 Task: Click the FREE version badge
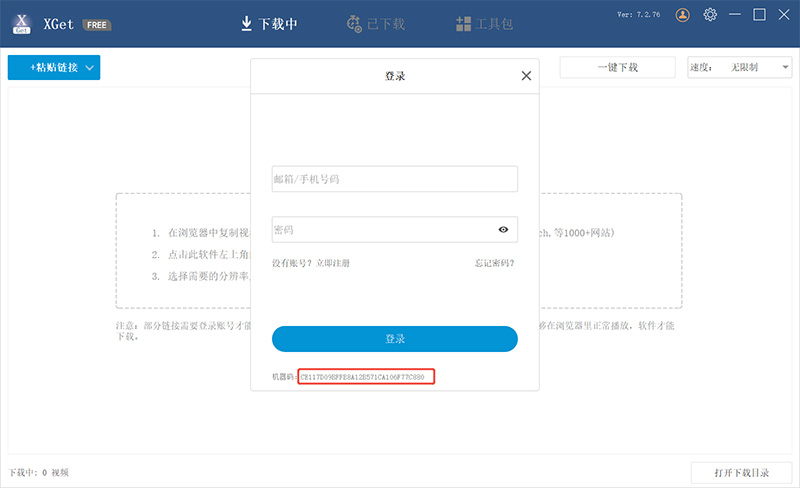(x=97, y=24)
